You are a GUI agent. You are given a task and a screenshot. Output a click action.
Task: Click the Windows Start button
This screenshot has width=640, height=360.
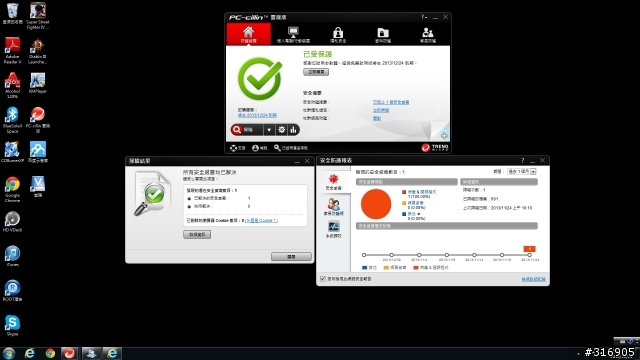9,353
